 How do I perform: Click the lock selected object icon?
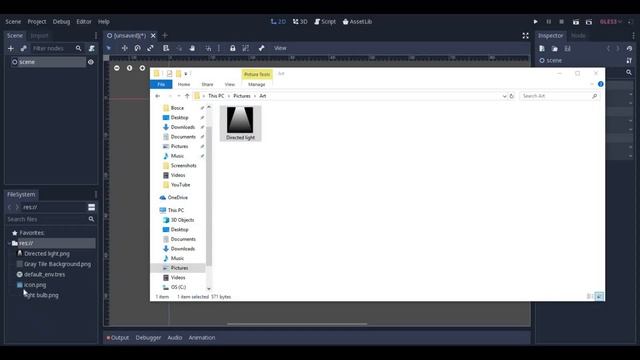pos(233,48)
